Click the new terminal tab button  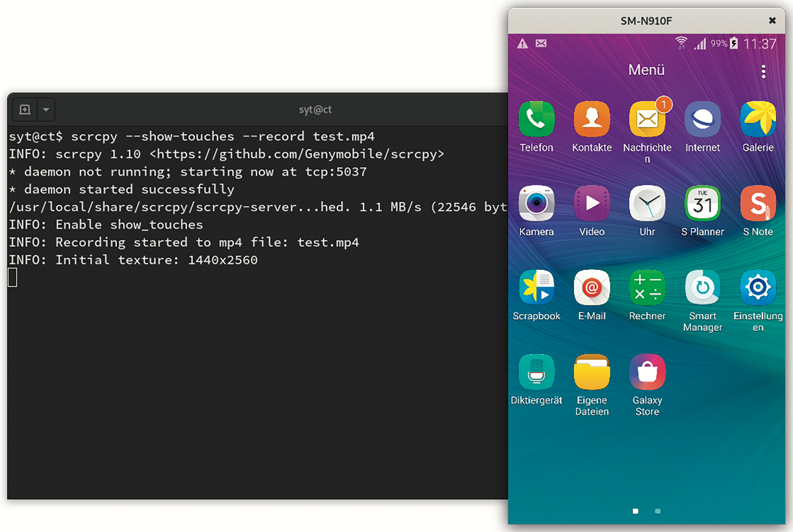tap(25, 110)
